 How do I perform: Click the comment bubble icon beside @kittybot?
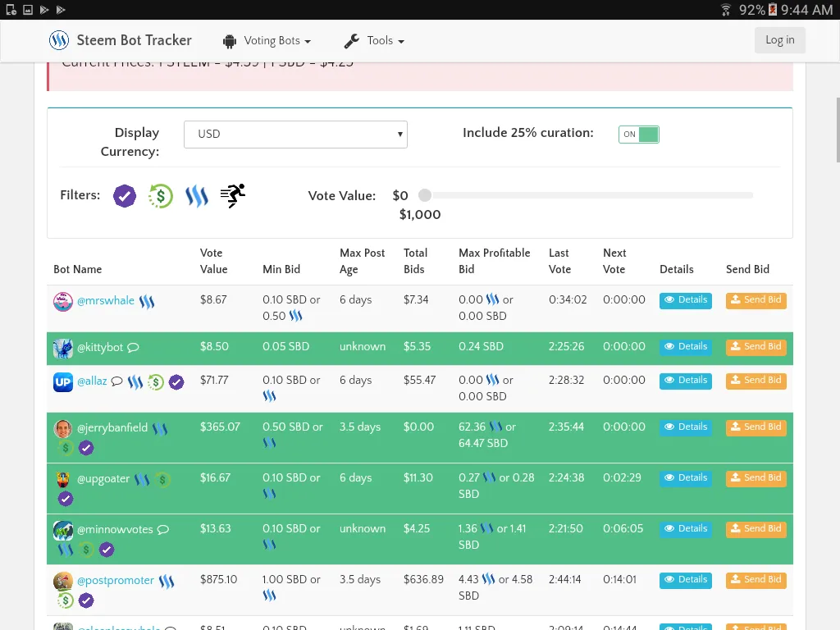point(133,348)
